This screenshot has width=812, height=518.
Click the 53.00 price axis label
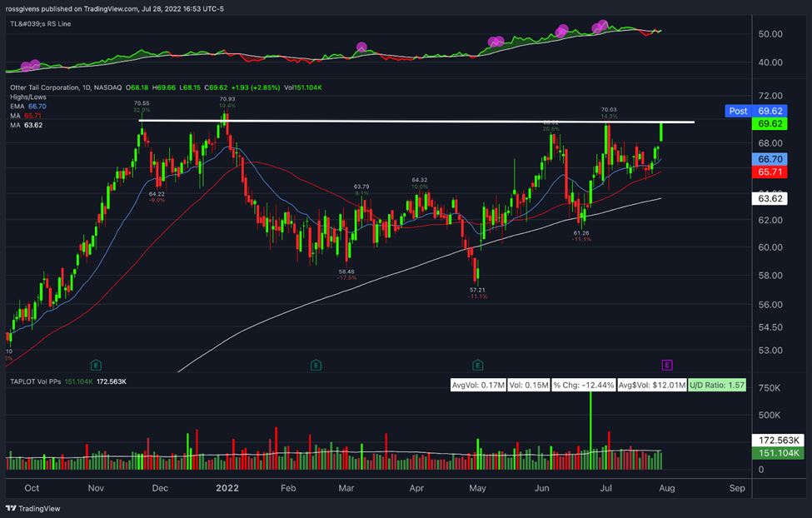pos(770,351)
